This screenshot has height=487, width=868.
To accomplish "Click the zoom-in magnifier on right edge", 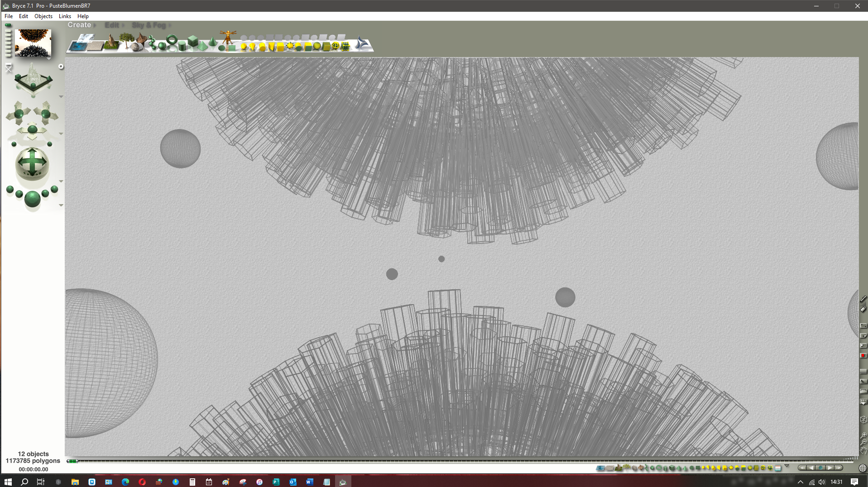I will (x=863, y=435).
